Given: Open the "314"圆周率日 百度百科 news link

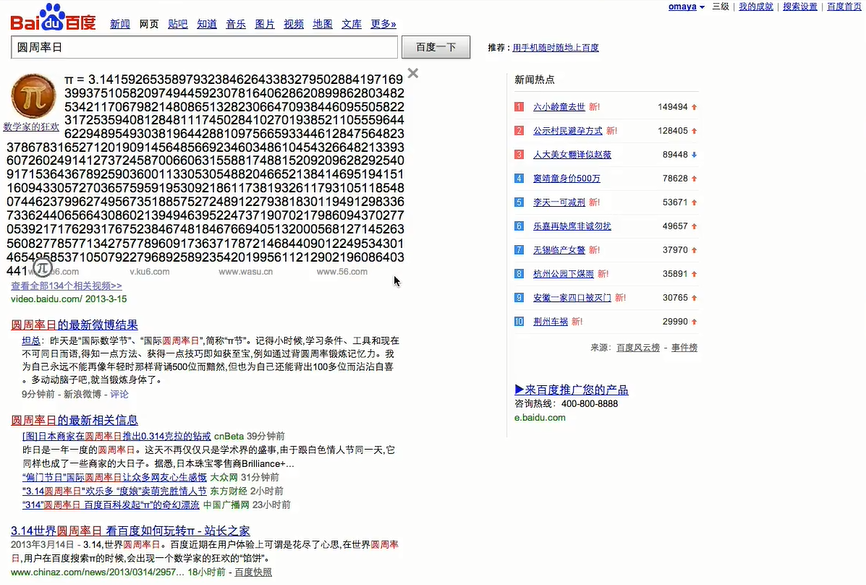Looking at the screenshot, I should [x=111, y=505].
